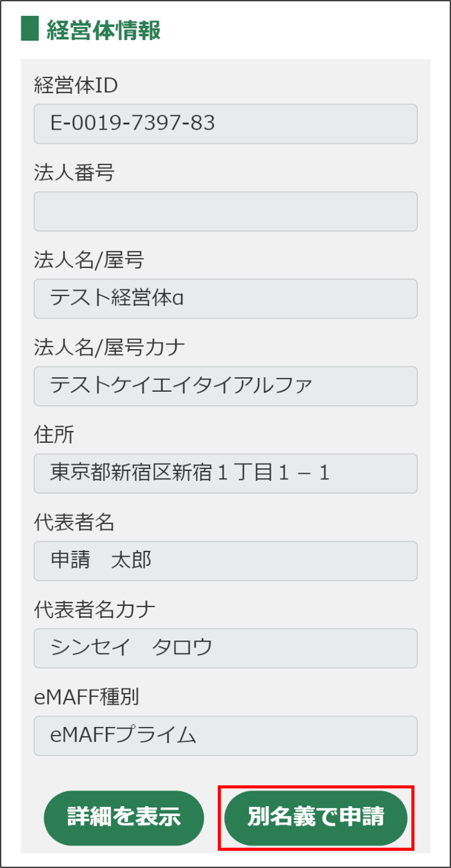This screenshot has height=868, width=451.
Task: Click the 法人名/屋号カナ label
Action: (109, 348)
